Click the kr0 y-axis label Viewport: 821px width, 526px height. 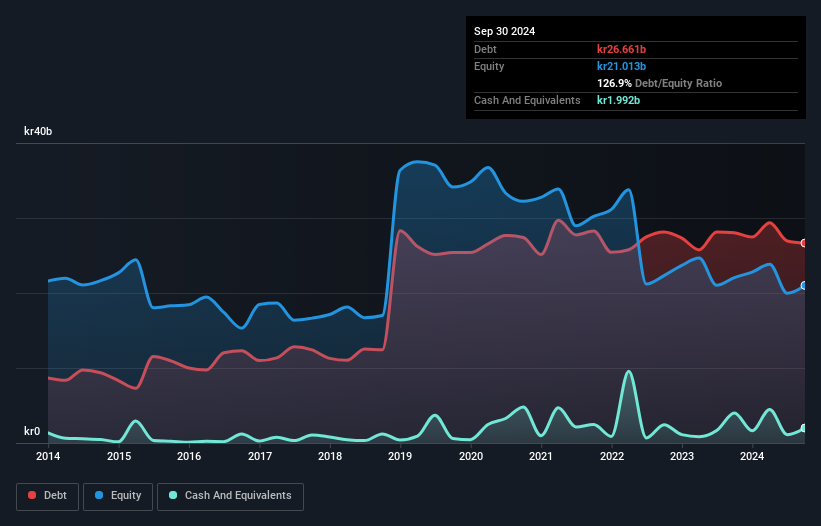click(x=32, y=431)
